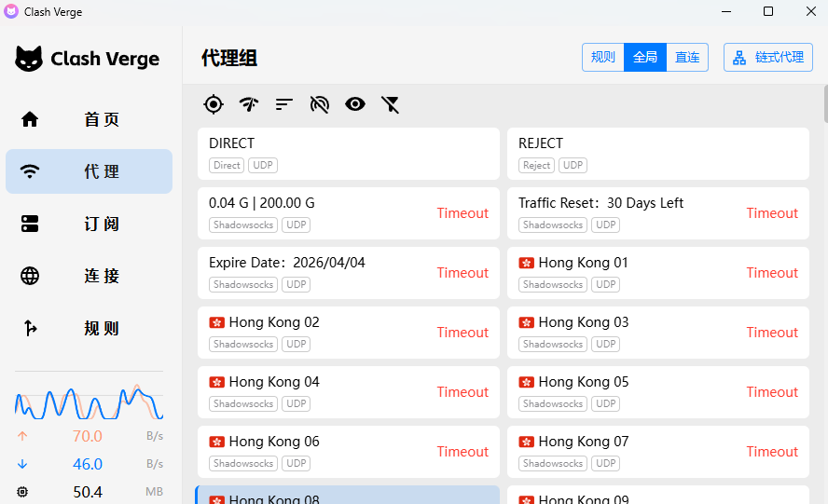Click the Hong Kong flag on Hong Kong 01
This screenshot has width=828, height=504.
(x=526, y=263)
